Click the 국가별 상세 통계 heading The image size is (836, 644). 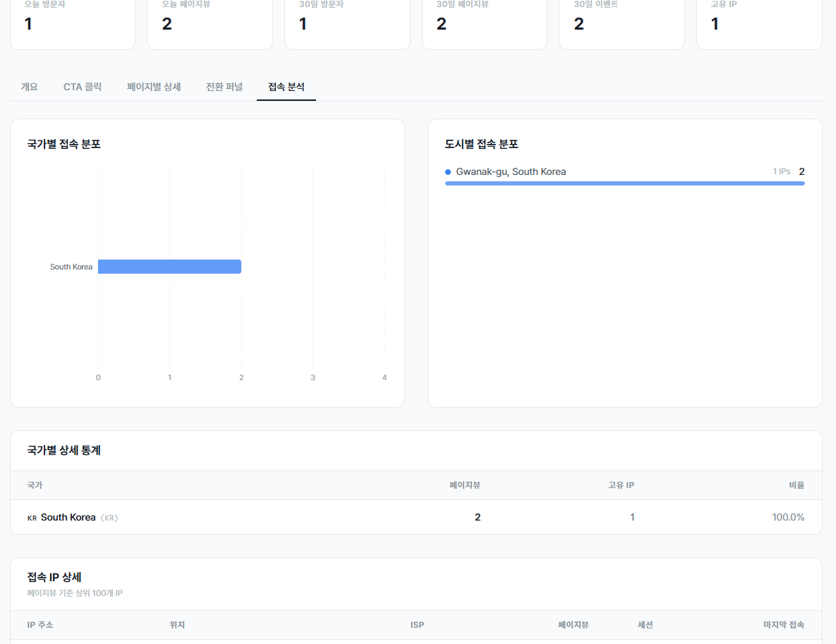(64, 451)
